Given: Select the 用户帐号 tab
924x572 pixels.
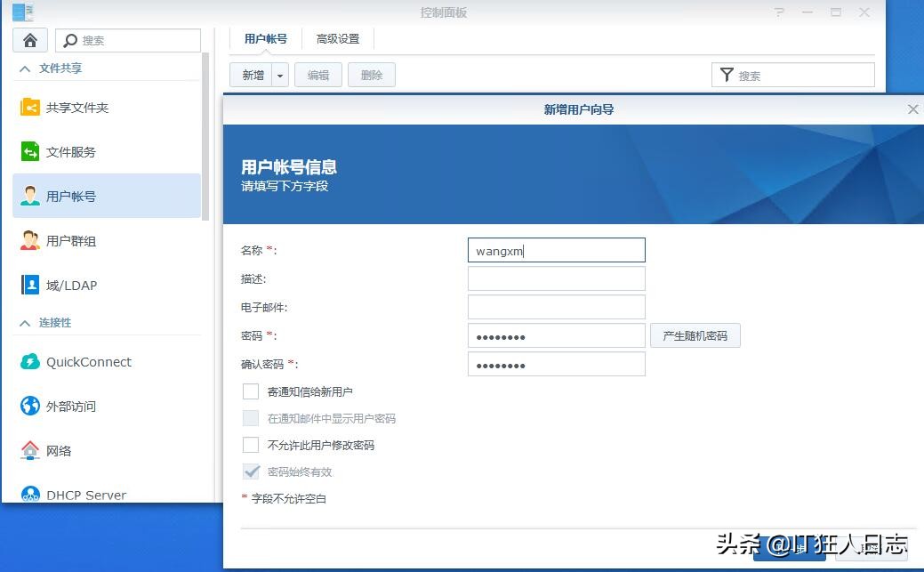Looking at the screenshot, I should 265,38.
